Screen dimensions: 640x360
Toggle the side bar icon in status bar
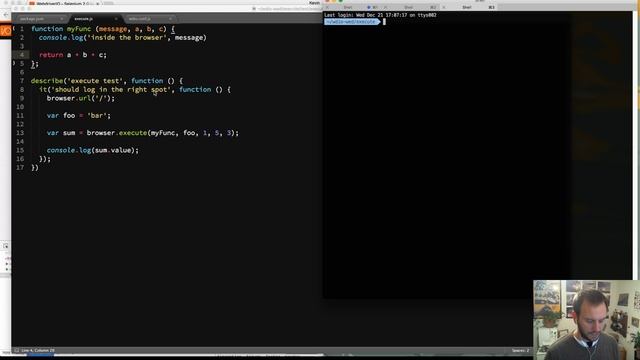[17, 350]
